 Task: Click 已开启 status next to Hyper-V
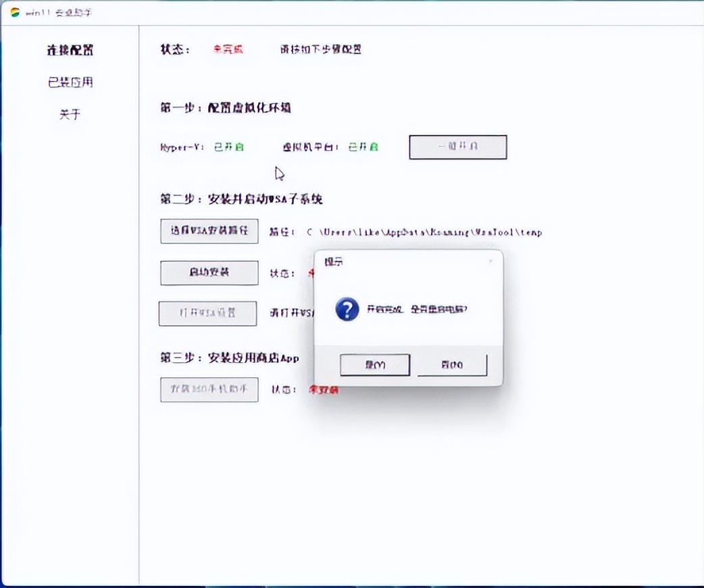coord(228,147)
